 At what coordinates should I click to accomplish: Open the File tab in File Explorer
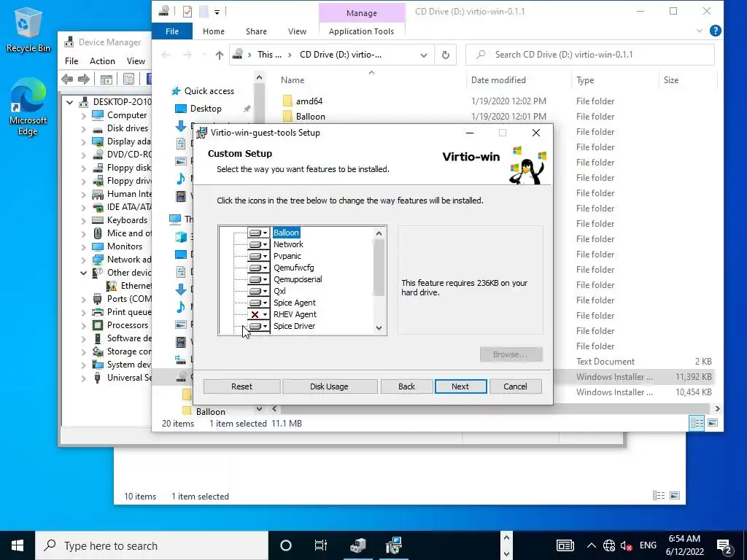[x=172, y=31]
